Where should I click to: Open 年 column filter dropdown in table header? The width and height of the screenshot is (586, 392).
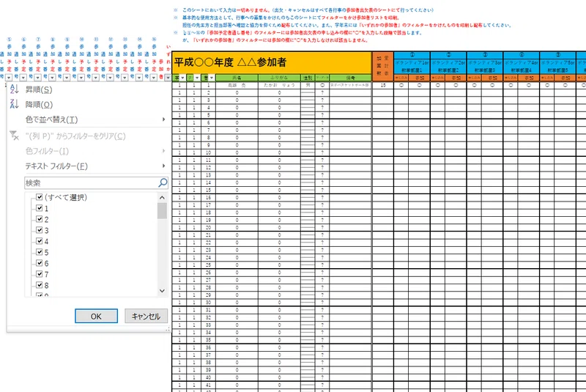[x=182, y=78]
